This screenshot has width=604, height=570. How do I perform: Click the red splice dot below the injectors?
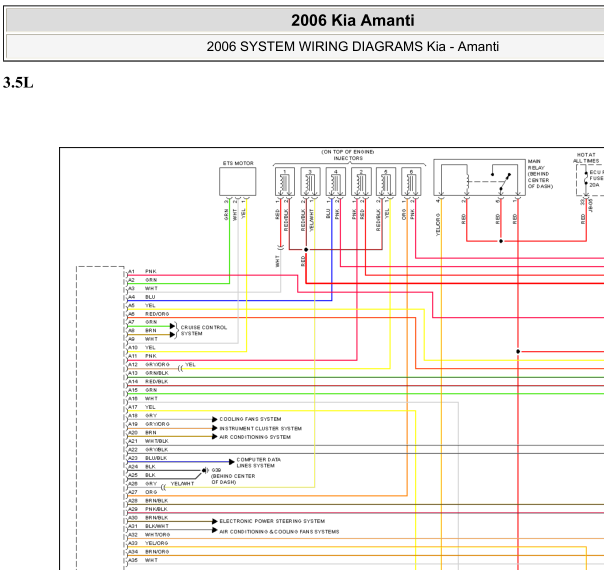coord(306,250)
